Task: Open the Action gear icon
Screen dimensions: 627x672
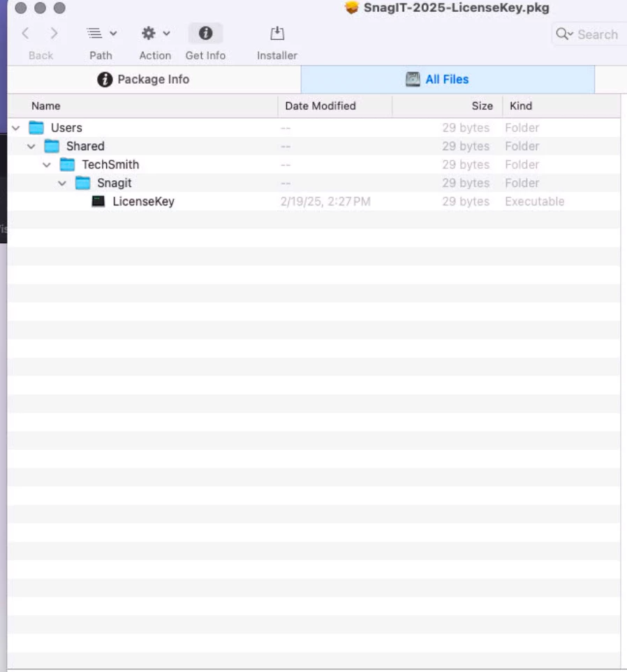Action: click(149, 33)
